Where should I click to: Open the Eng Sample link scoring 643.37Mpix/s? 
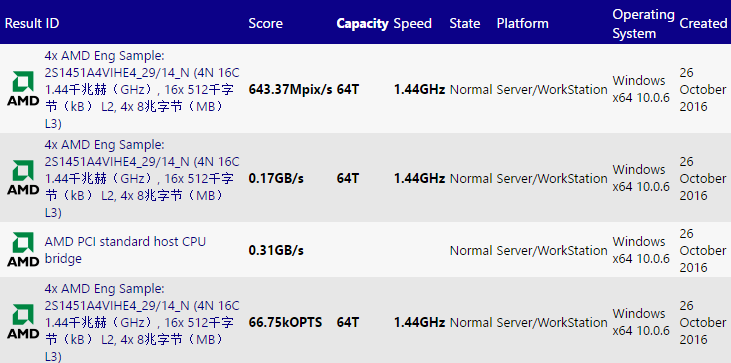[142, 89]
